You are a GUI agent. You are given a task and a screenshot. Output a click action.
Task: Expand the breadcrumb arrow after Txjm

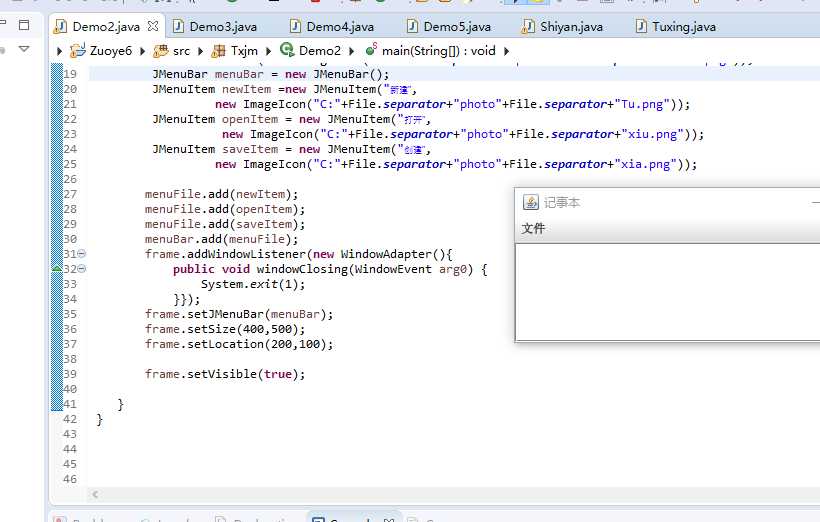coord(268,51)
